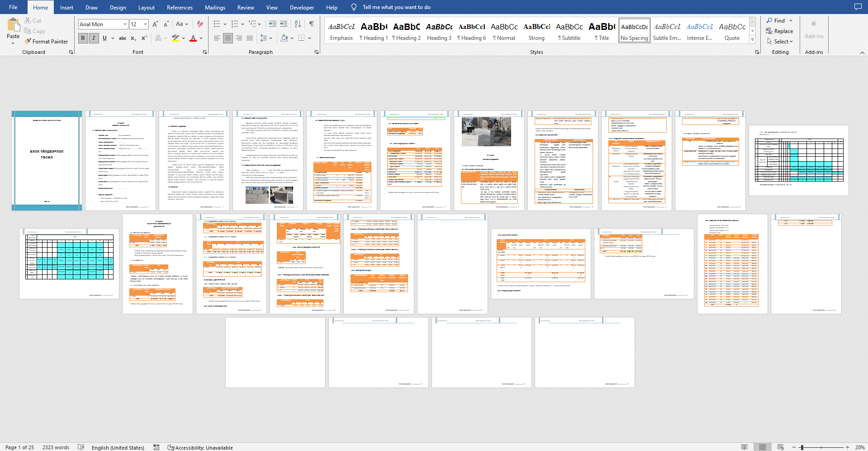Open Clipboard pane launcher
The height and width of the screenshot is (451, 868).
click(71, 52)
